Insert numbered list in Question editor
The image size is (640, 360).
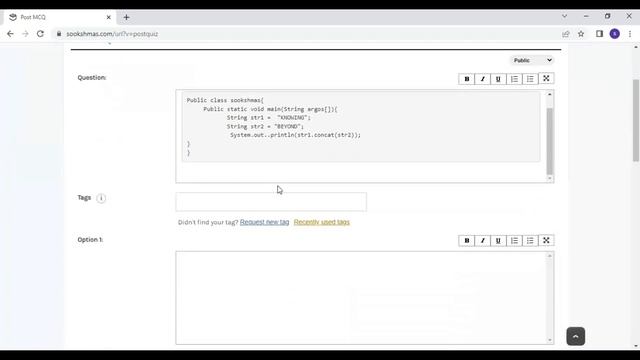(514, 79)
